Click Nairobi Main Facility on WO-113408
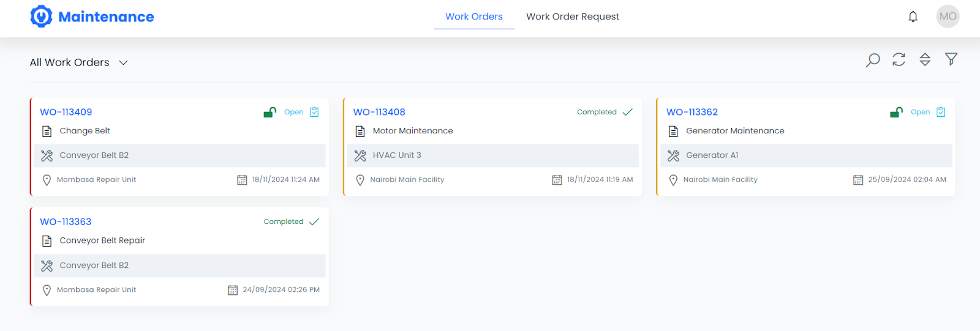This screenshot has width=980, height=331. 407,180
